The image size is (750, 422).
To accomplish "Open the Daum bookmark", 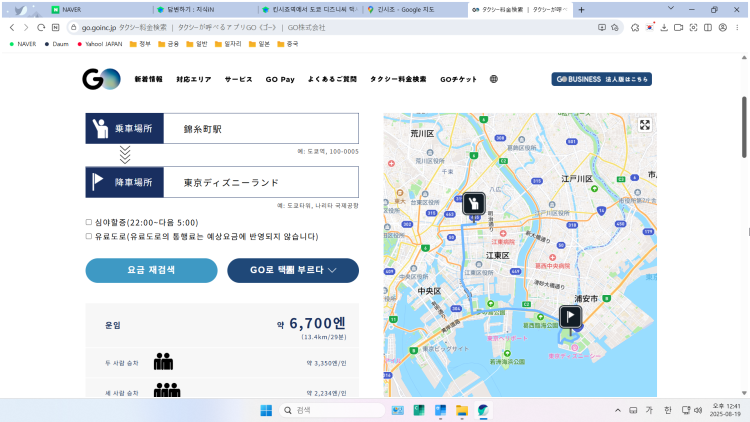I will pos(56,44).
